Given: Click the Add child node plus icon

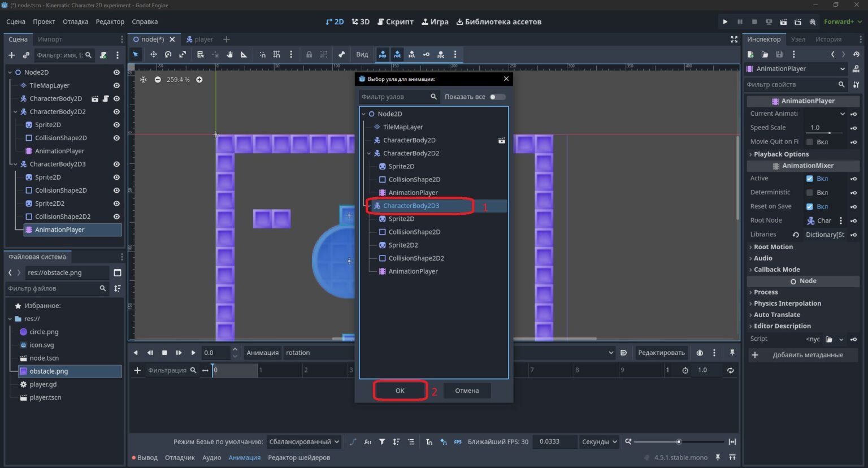Looking at the screenshot, I should point(11,55).
